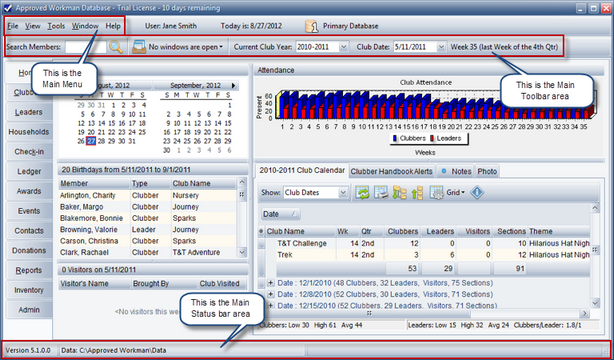
Task: Open the Help menu
Action: [113, 26]
